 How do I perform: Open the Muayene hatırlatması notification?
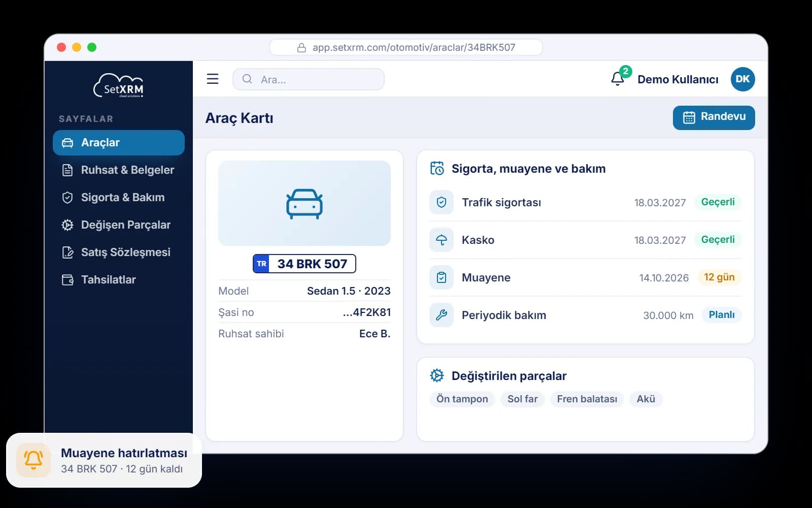[x=104, y=460]
